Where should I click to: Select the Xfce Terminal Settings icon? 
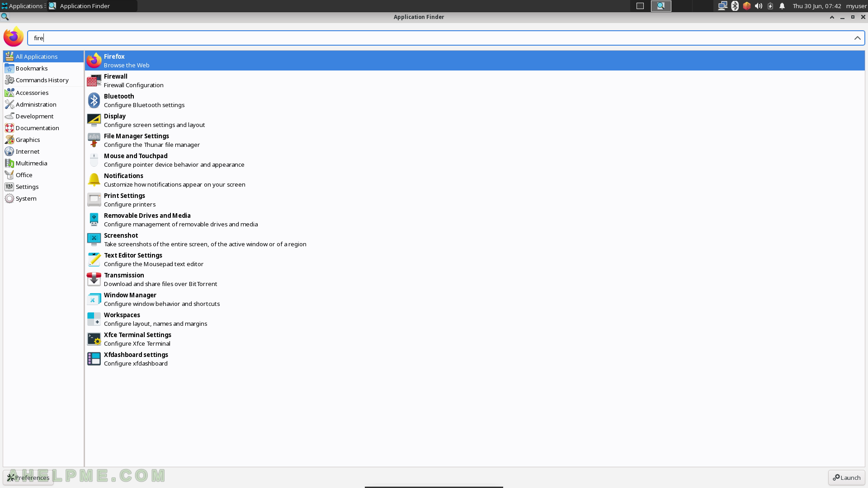tap(94, 339)
